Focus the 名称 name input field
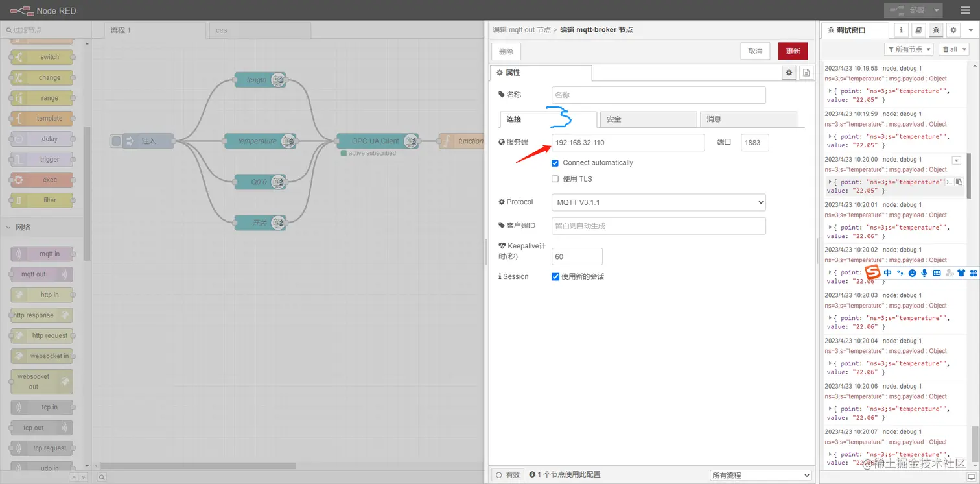This screenshot has height=484, width=980. (659, 95)
